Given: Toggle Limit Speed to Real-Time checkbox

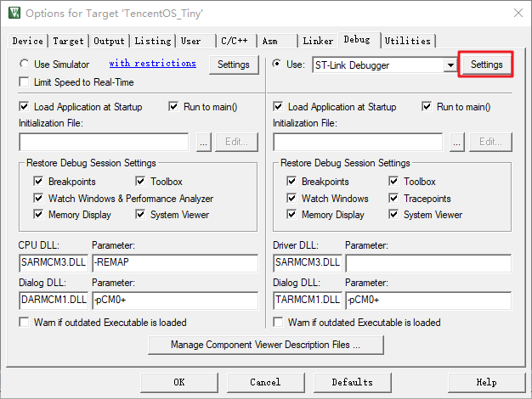Looking at the screenshot, I should point(24,82).
